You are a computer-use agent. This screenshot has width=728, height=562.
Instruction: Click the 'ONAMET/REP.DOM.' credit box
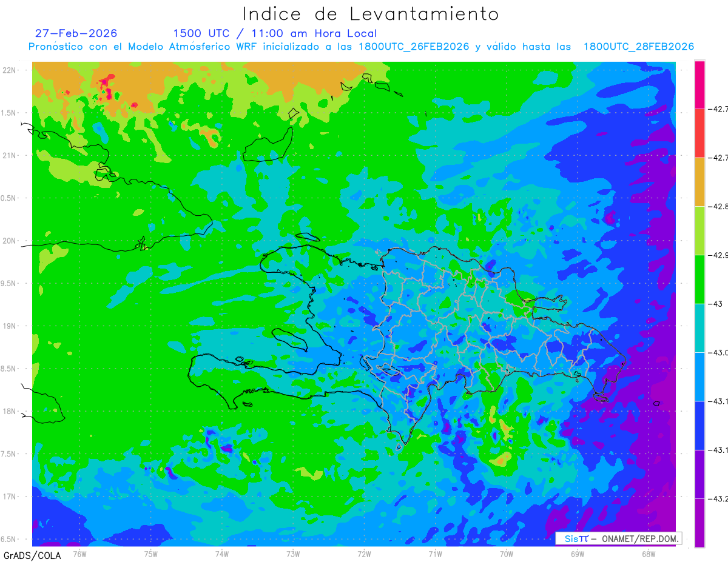coord(618,538)
